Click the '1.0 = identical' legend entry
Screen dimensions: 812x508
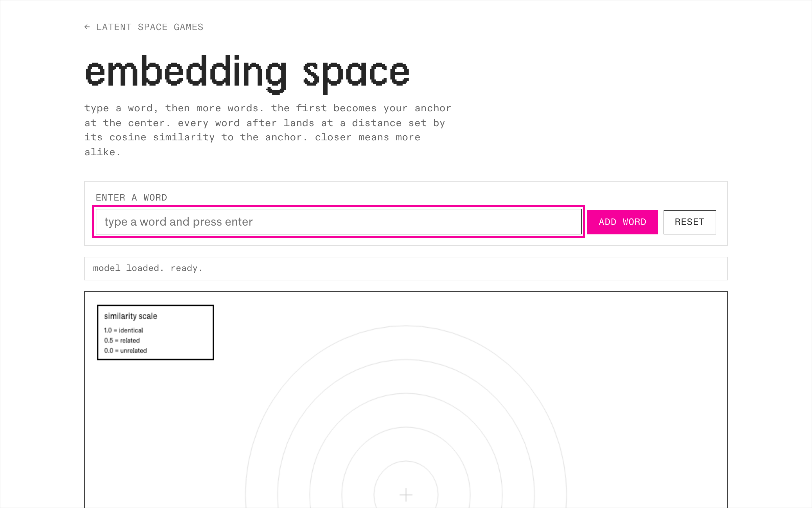[123, 330]
